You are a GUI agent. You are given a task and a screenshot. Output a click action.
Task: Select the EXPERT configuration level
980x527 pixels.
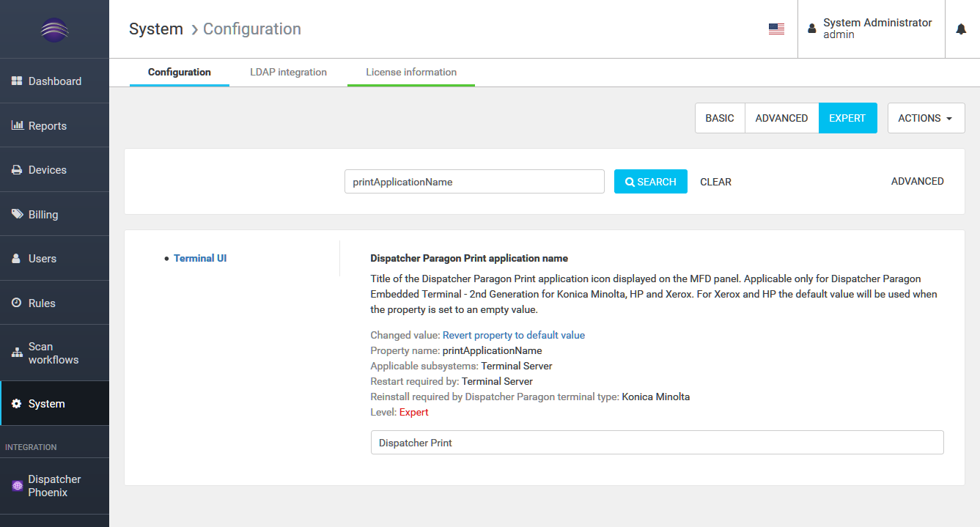tap(847, 118)
